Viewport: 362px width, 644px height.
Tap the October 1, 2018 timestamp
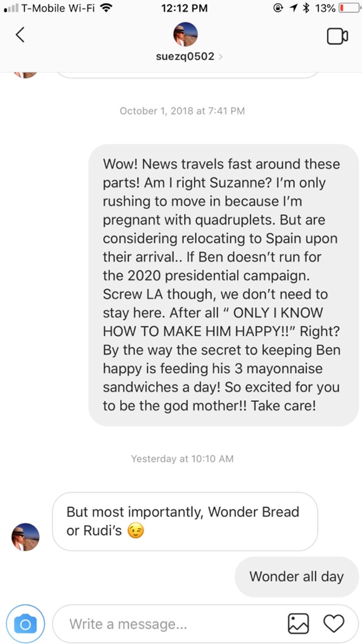point(182,111)
